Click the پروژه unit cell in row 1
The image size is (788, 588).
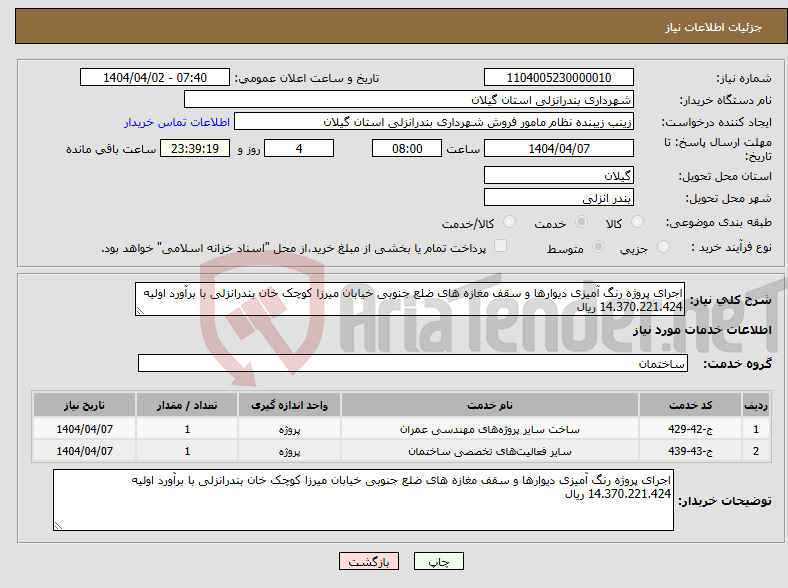(289, 429)
